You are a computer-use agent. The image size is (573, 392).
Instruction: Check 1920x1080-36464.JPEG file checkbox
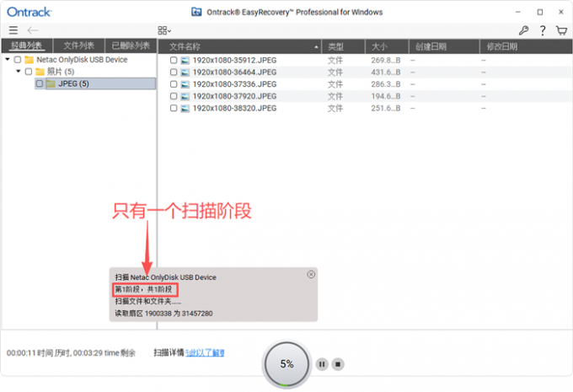174,72
